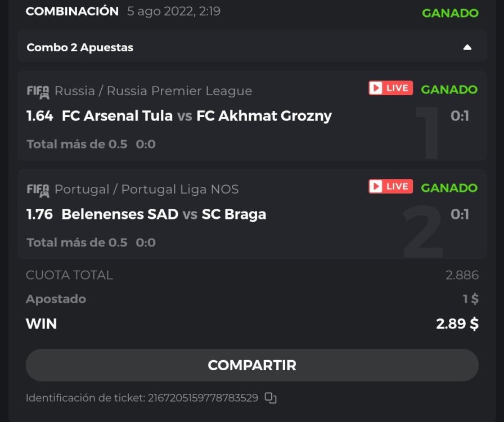Viewport: 504px width, 422px height.
Task: Open LIVE stream for Belenenses SAD match
Action: [390, 187]
